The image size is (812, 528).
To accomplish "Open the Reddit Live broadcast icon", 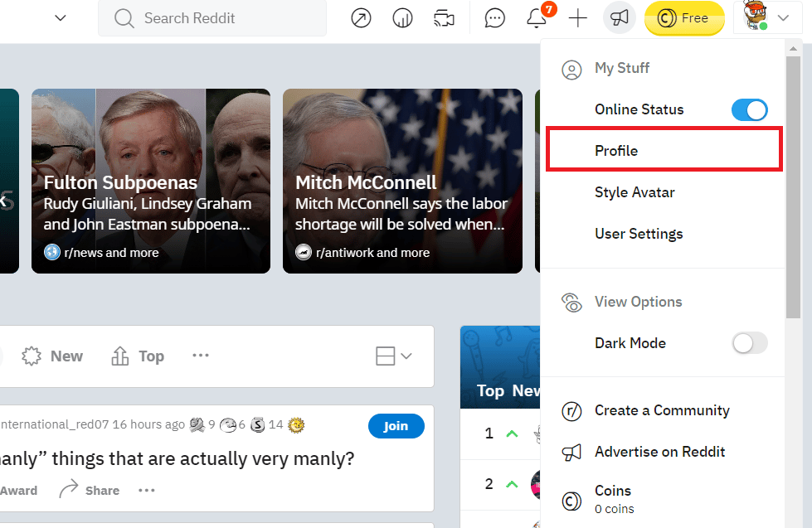I will [444, 18].
